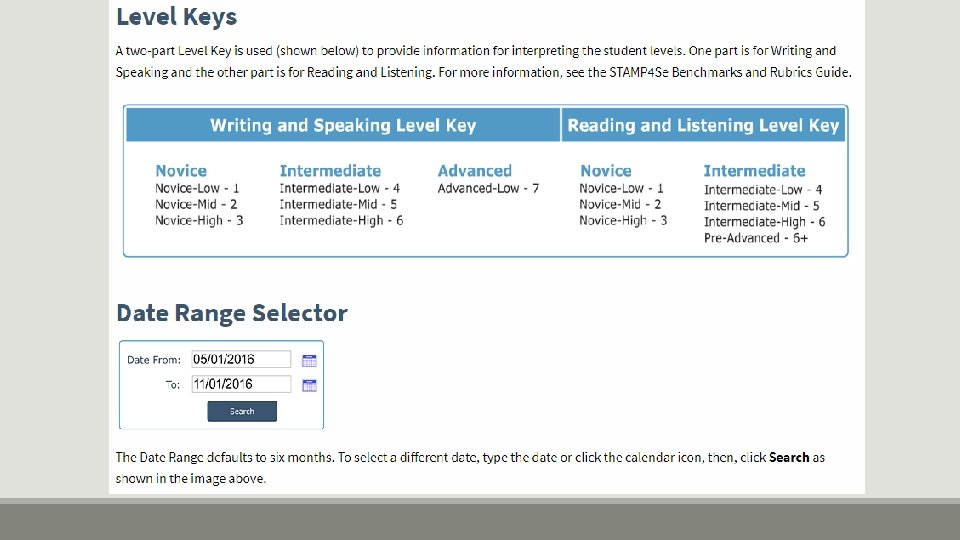
Task: Click the STAMP4Se Benchmarks and Rubrics Guide text
Action: click(x=729, y=72)
